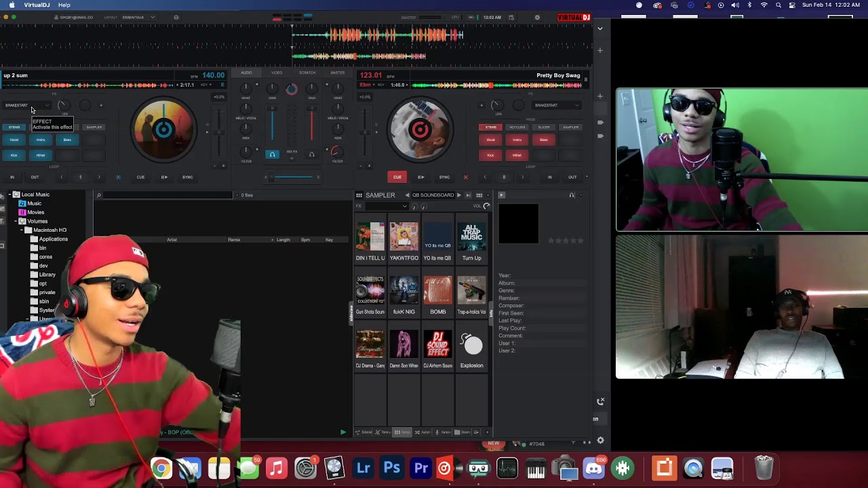This screenshot has width=868, height=488.
Task: Toggle left deck Kick stem pad
Action: 14,155
